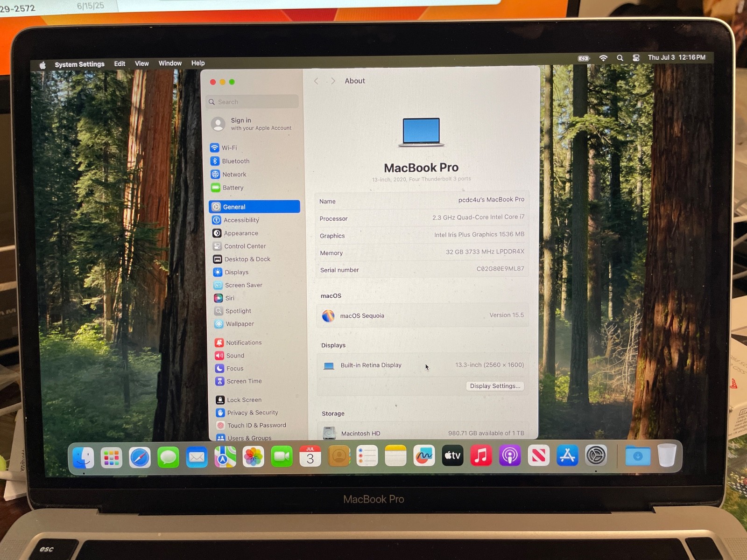Viewport: 747px width, 560px height.
Task: Open Contacts from the Dock
Action: (339, 456)
